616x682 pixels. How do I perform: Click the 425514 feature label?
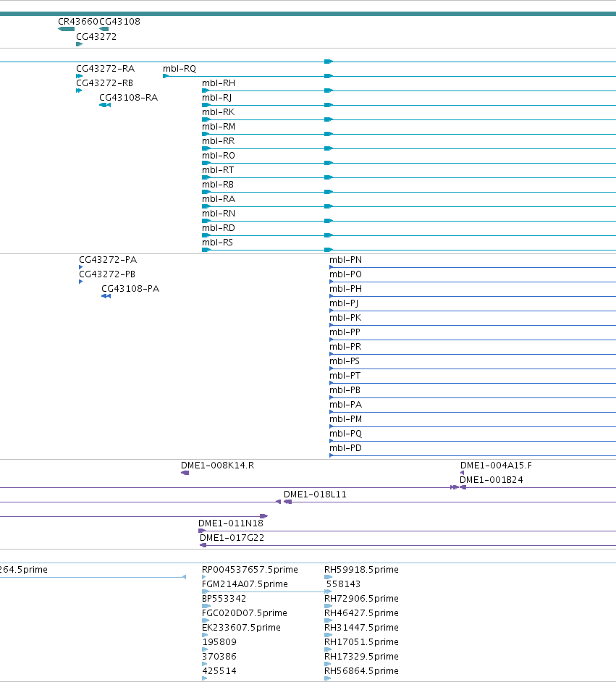point(219,670)
